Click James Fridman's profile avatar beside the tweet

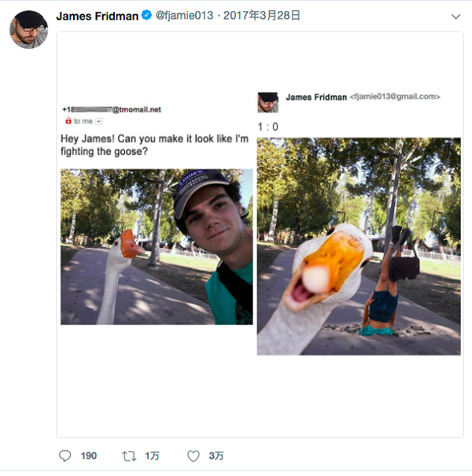(28, 29)
